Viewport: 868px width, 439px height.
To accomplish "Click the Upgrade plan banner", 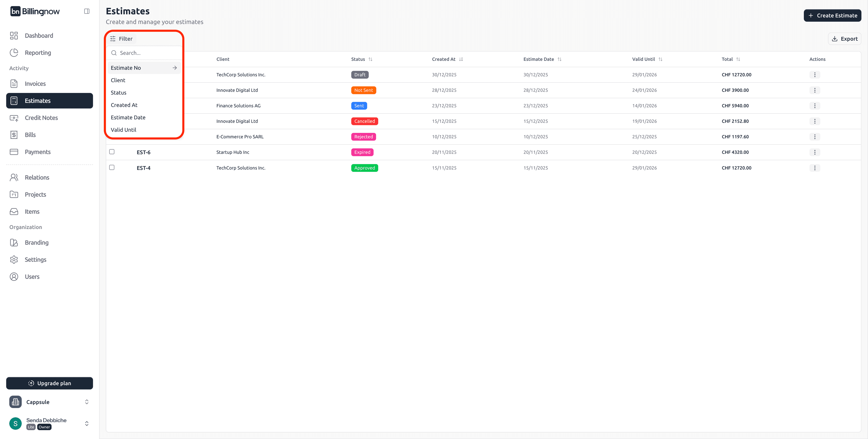I will pyautogui.click(x=49, y=383).
